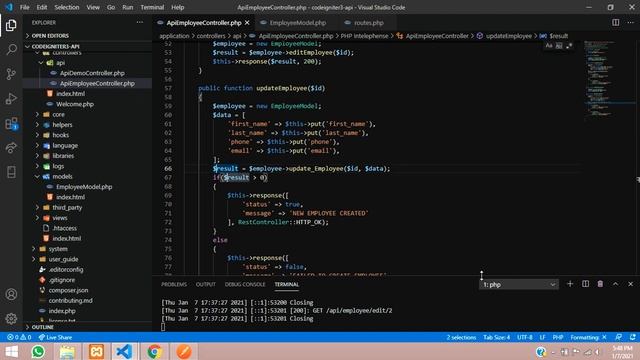
Task: Open File Explorer from the taskbar
Action: click(x=67, y=351)
